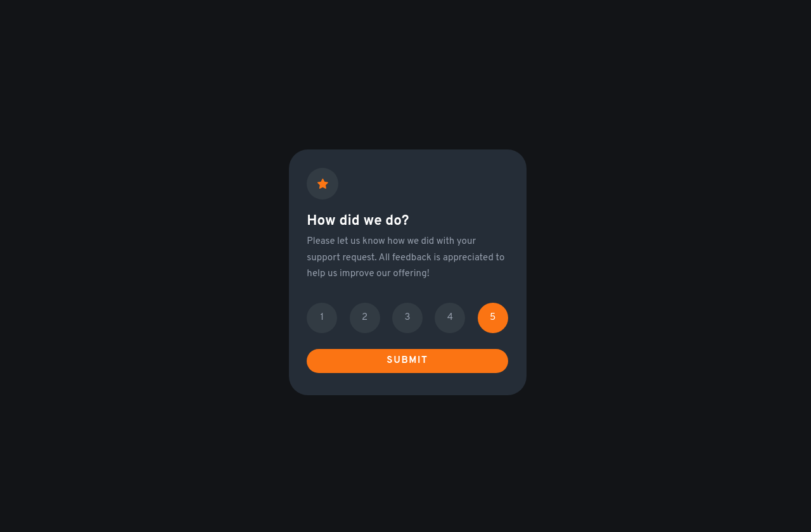The image size is (811, 532).
Task: Click the currently active orange rating circle
Action: pos(493,318)
